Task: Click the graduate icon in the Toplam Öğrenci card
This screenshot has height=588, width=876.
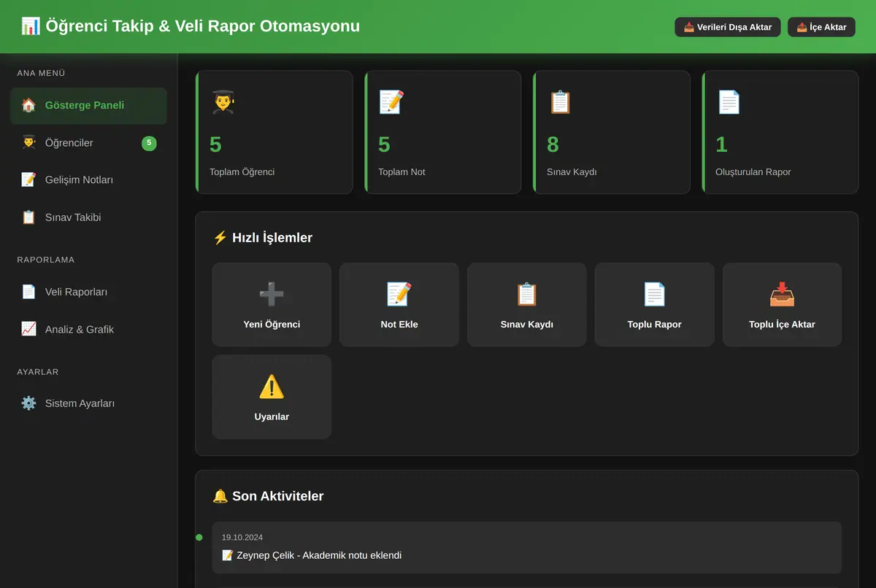Action: point(223,102)
